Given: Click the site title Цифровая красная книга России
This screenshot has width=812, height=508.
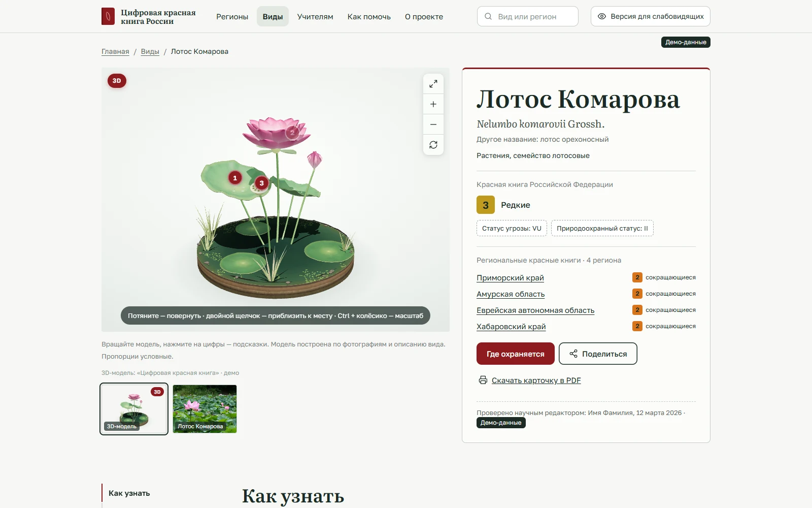Looking at the screenshot, I should click(x=158, y=17).
